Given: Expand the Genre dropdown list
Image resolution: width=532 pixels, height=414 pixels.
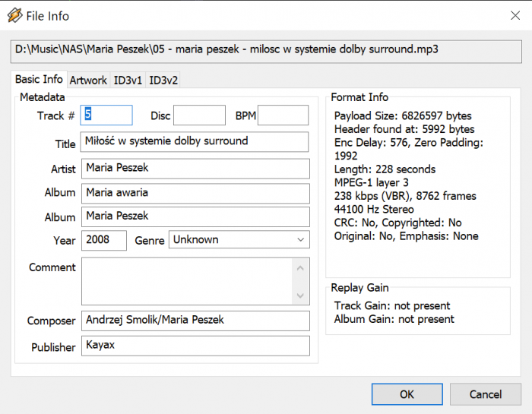Looking at the screenshot, I should (x=239, y=240).
